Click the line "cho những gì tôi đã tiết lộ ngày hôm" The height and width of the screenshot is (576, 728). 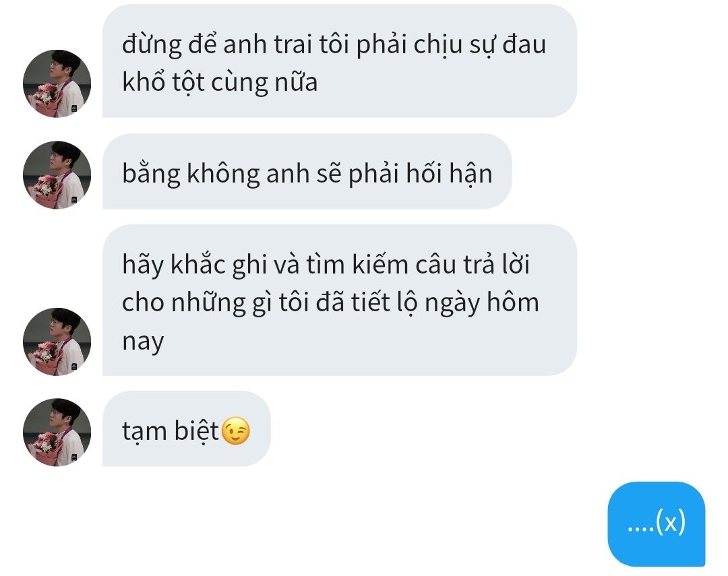point(330,302)
